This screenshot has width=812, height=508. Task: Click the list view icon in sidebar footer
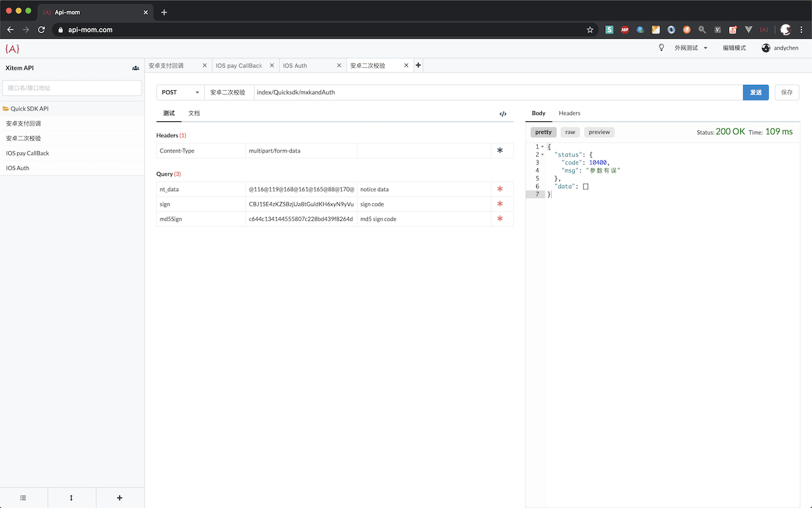tap(23, 498)
